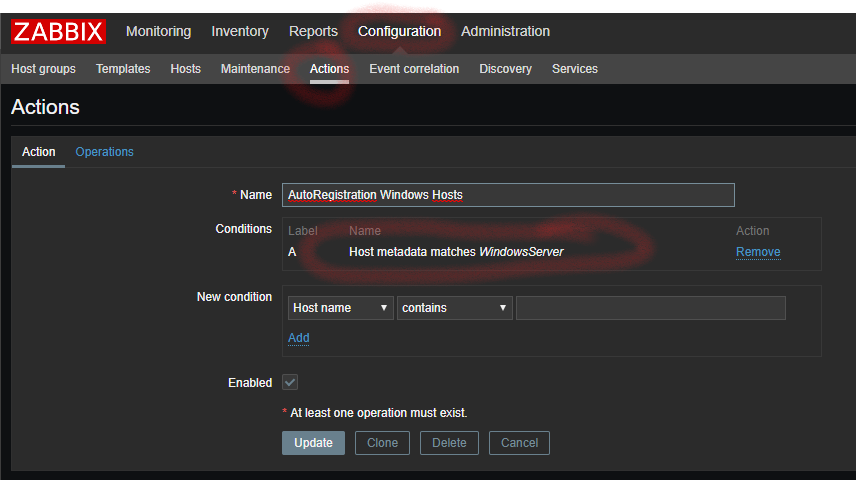Go to Hosts submenu
The width and height of the screenshot is (856, 480).
(186, 69)
